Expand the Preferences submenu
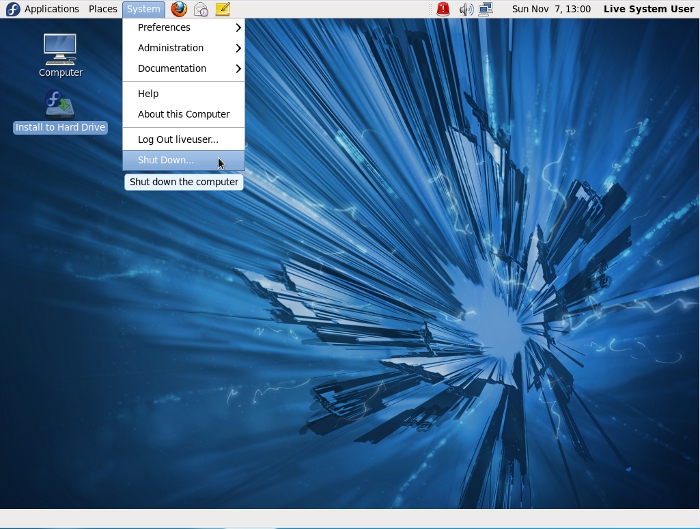 (x=183, y=28)
